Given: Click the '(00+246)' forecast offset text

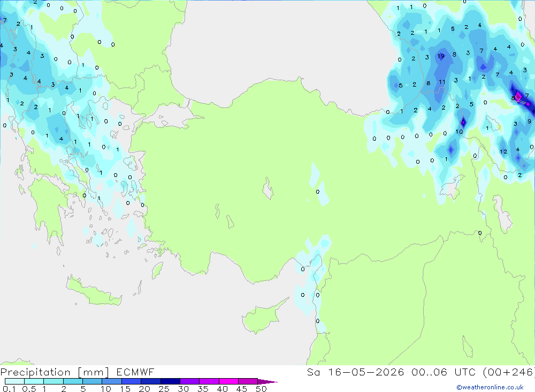Looking at the screenshot, I should 509,372.
